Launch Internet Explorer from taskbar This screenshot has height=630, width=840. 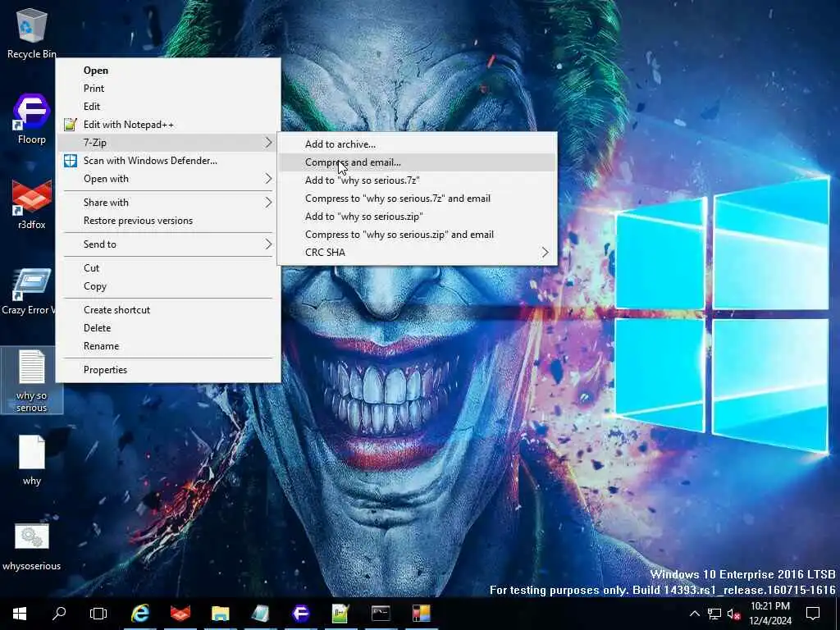[140, 614]
